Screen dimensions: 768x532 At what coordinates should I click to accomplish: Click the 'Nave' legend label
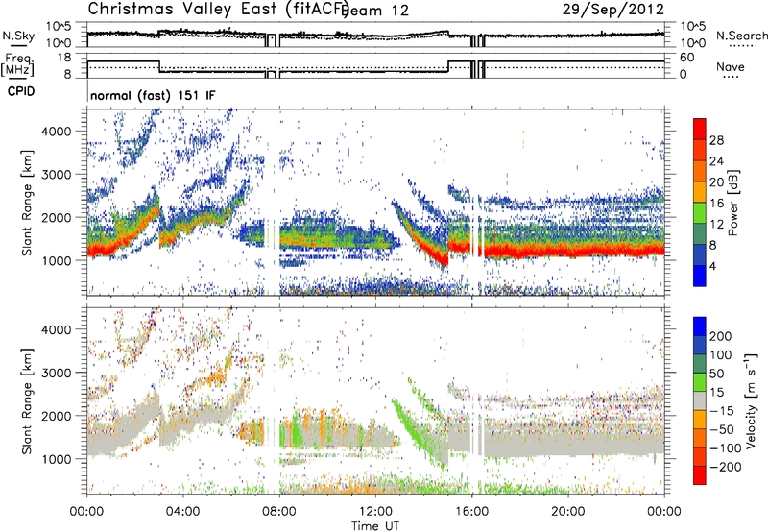pyautogui.click(x=731, y=66)
